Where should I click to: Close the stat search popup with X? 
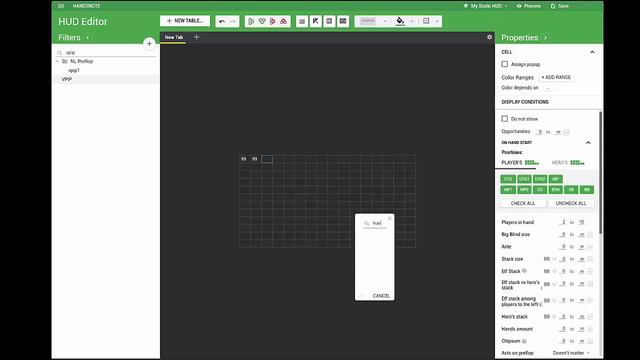coord(389,218)
